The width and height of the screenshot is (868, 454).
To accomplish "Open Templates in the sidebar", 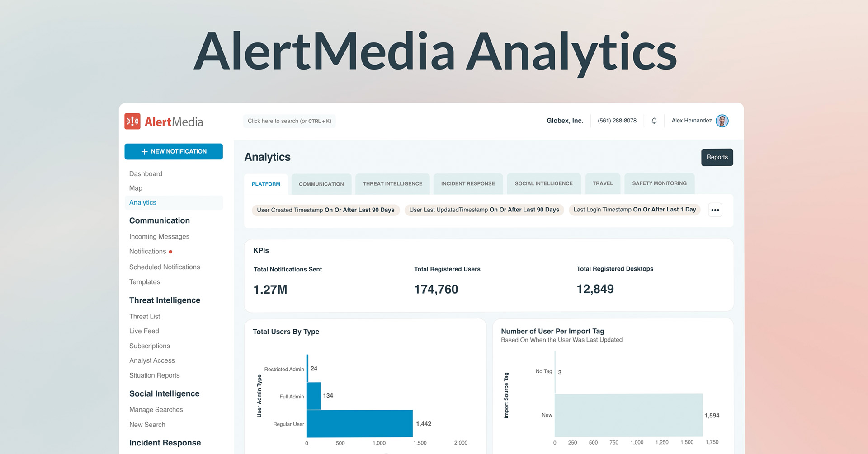I will [145, 282].
